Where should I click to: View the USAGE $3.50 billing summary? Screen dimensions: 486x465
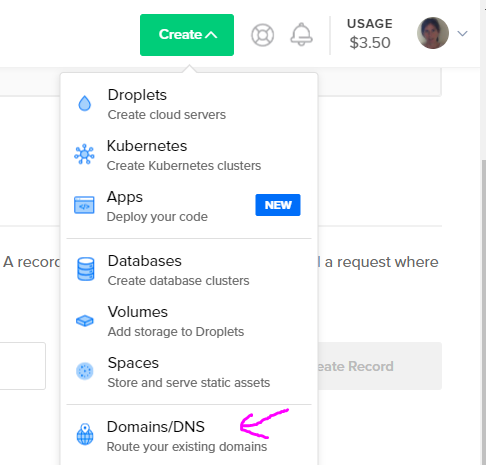point(370,34)
